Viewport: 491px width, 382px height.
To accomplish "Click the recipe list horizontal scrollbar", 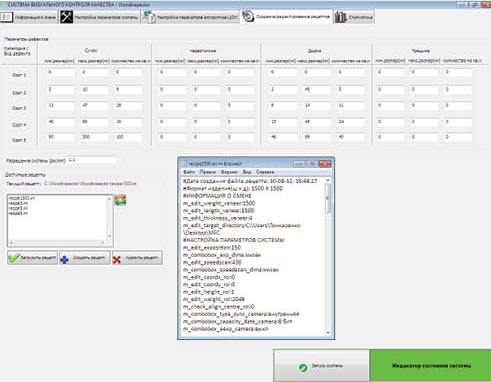I will (57, 242).
